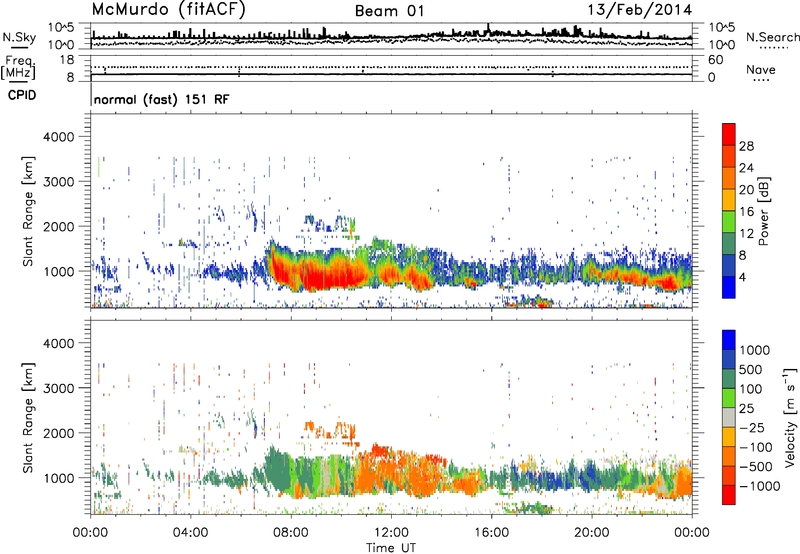Select 'normal (fast) 151 RF' text
Viewport: 800px width, 554px height.
coord(162,99)
